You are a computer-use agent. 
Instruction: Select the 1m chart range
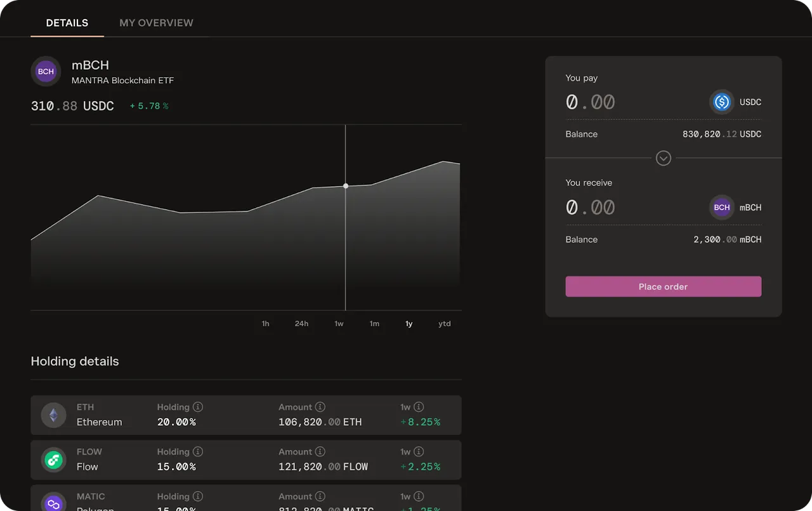(x=375, y=324)
